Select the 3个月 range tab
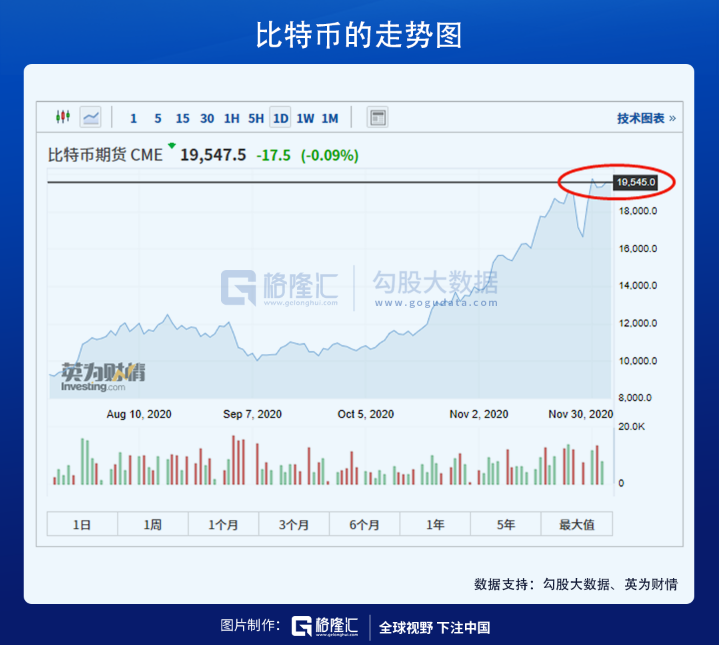Image resolution: width=719 pixels, height=645 pixels. point(294,524)
